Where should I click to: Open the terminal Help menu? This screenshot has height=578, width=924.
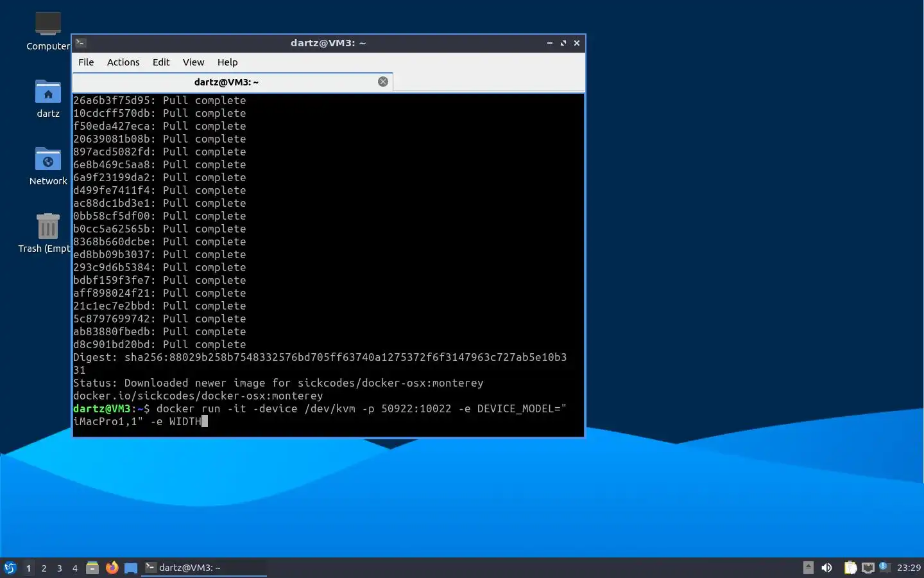point(227,62)
